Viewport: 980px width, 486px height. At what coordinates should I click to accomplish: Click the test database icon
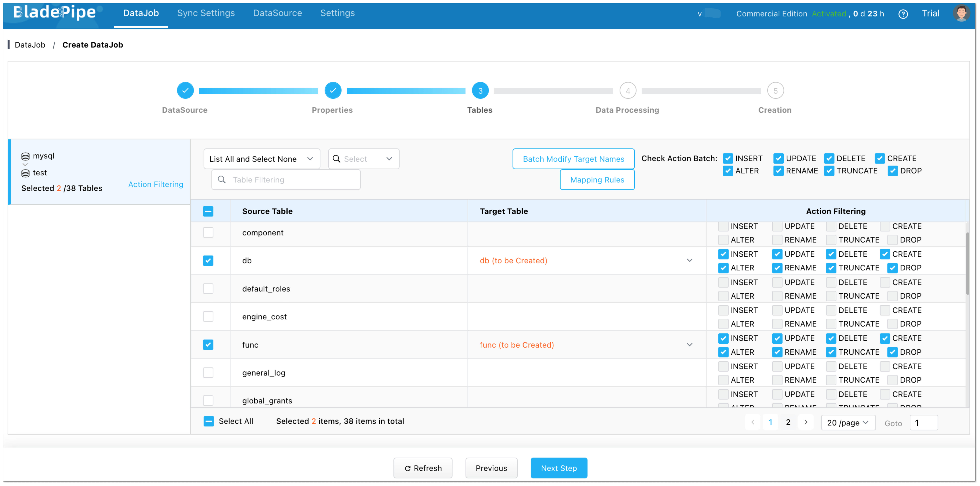point(25,173)
